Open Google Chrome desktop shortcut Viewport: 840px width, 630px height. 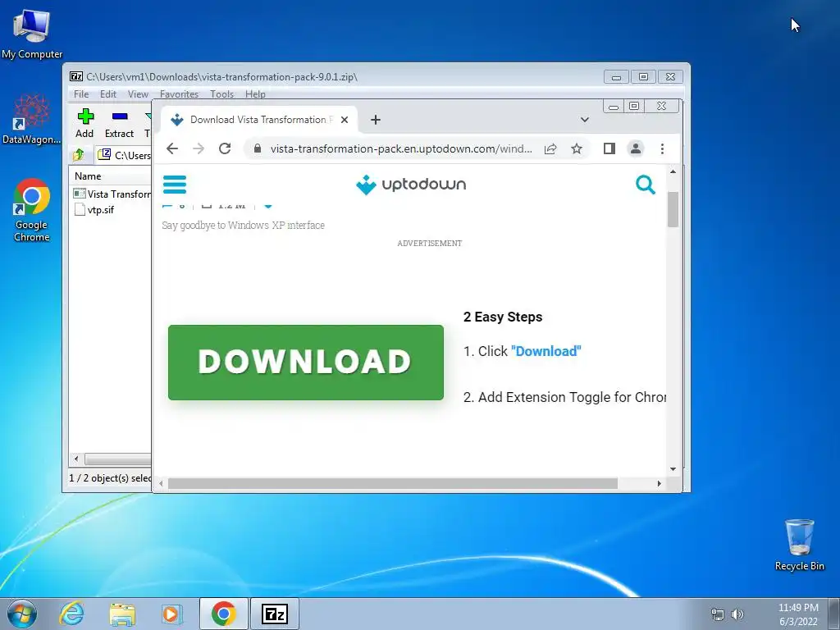[x=32, y=210]
